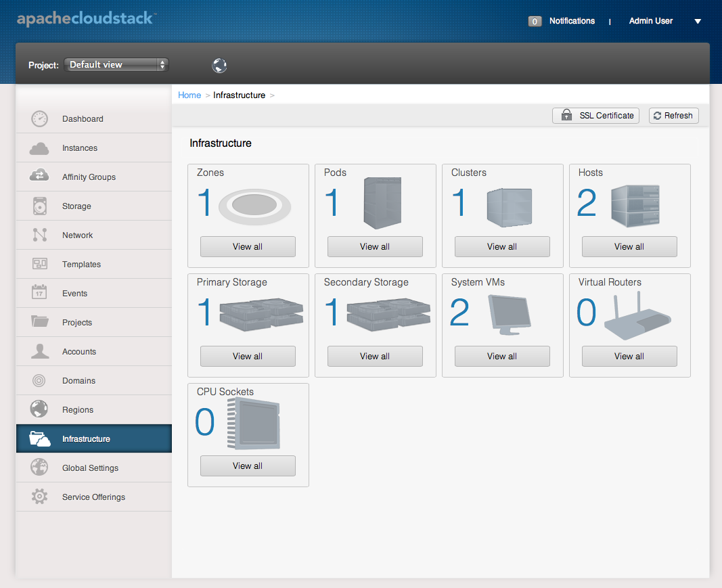Click the Virtual Routers router graphic
The image size is (722, 588).
tap(637, 316)
